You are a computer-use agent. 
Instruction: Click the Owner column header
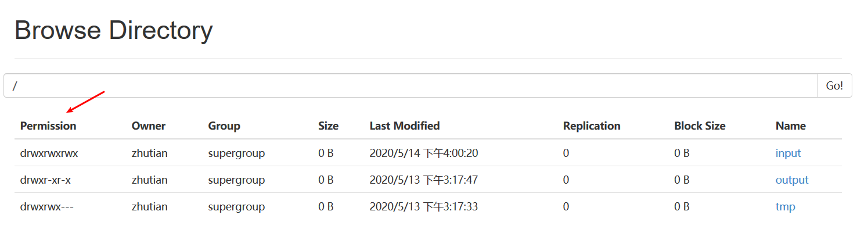[149, 126]
